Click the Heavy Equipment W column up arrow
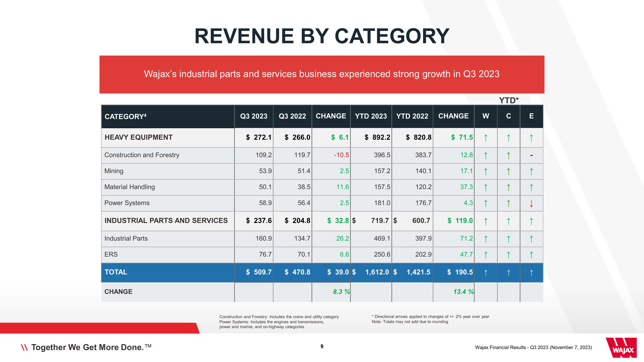Image resolution: width=644 pixels, height=362 pixels. pos(486,138)
